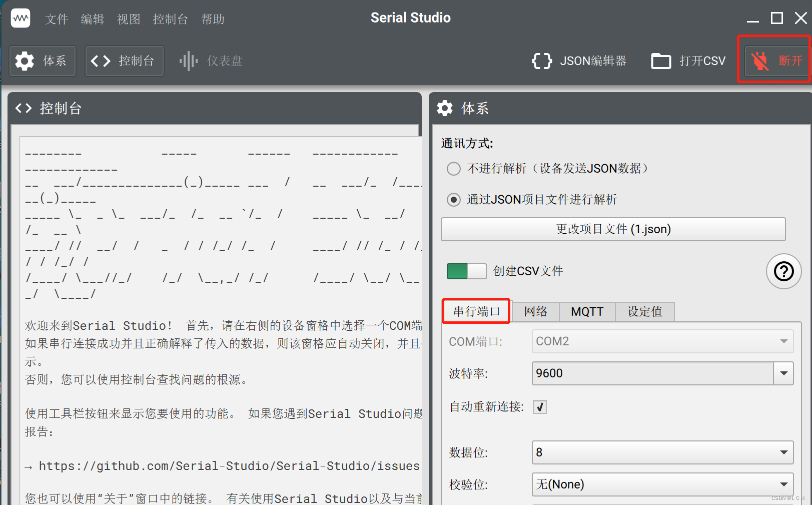Switch to the 网络 tab

coord(536,311)
